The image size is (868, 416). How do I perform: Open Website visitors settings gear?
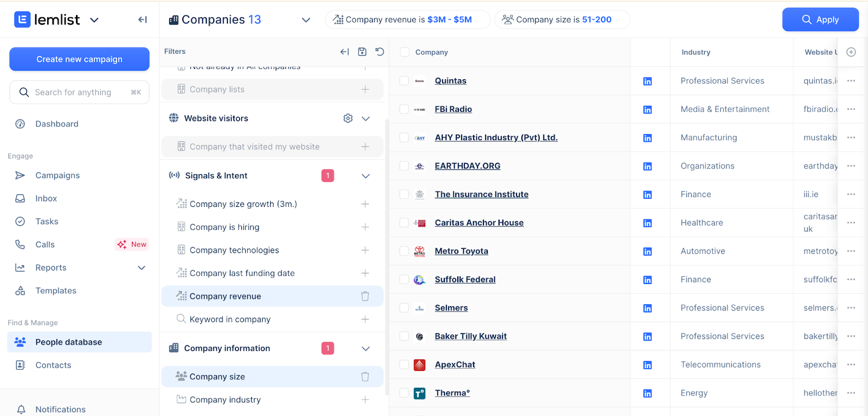[x=348, y=118]
